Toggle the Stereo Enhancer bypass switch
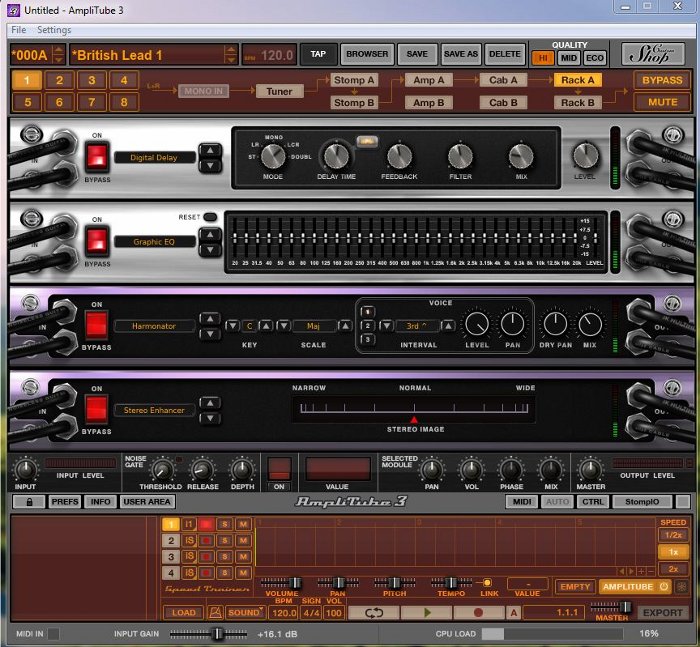Image resolution: width=700 pixels, height=647 pixels. (x=96, y=409)
